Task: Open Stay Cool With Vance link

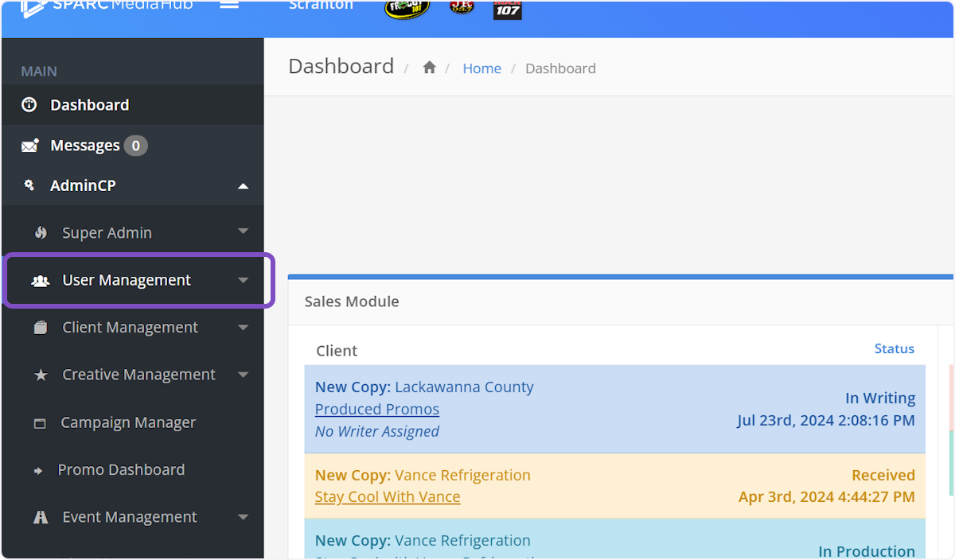Action: [387, 496]
